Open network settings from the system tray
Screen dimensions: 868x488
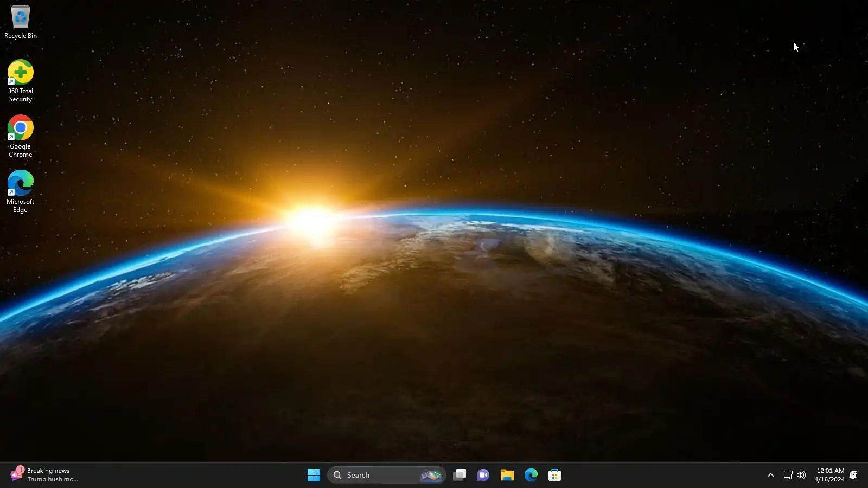coord(788,475)
